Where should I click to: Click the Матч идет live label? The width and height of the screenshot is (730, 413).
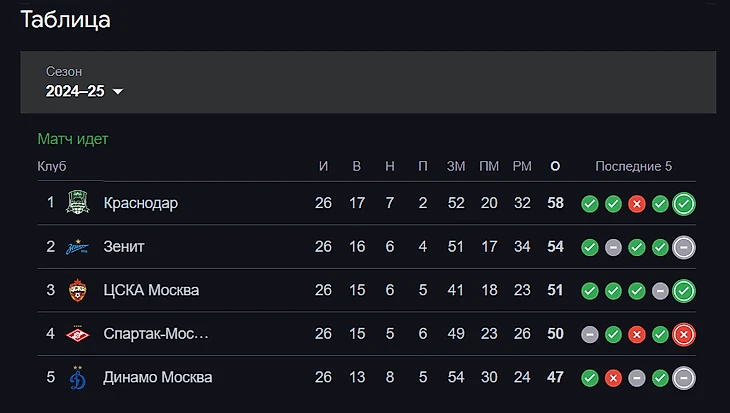tap(73, 139)
